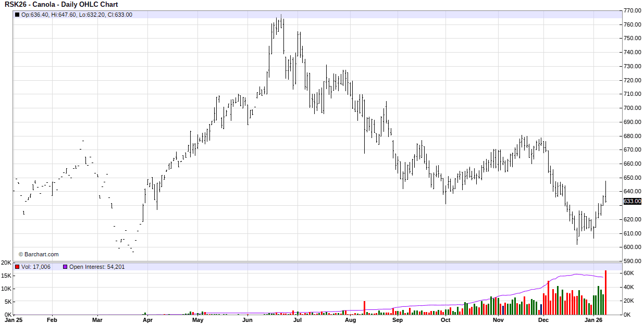This screenshot has width=644, height=336.
Task: Click the 60K open interest axis label
Action: click(x=628, y=273)
